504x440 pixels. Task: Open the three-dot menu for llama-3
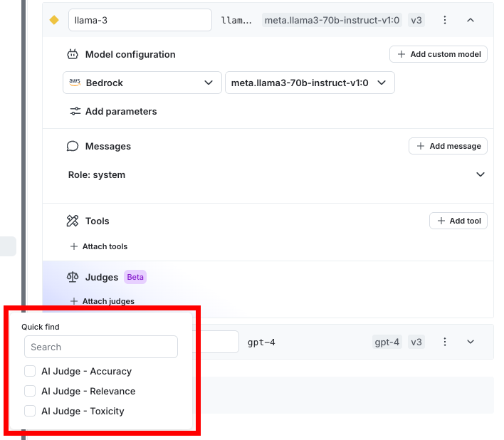[444, 20]
